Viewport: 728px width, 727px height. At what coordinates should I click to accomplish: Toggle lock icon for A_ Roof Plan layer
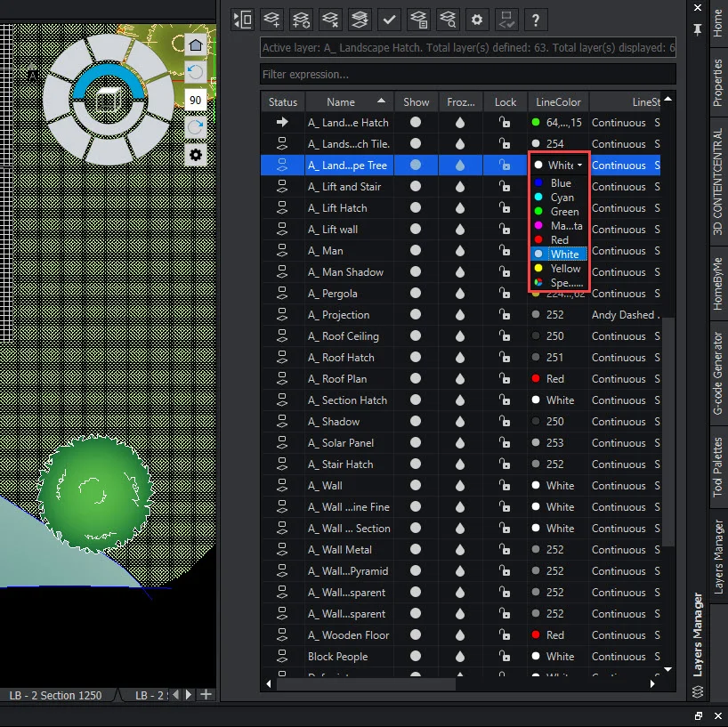pyautogui.click(x=505, y=379)
